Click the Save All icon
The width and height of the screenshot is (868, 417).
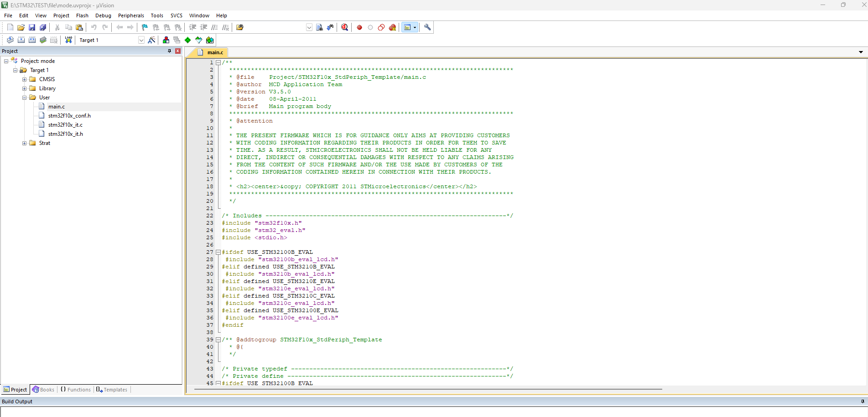43,27
